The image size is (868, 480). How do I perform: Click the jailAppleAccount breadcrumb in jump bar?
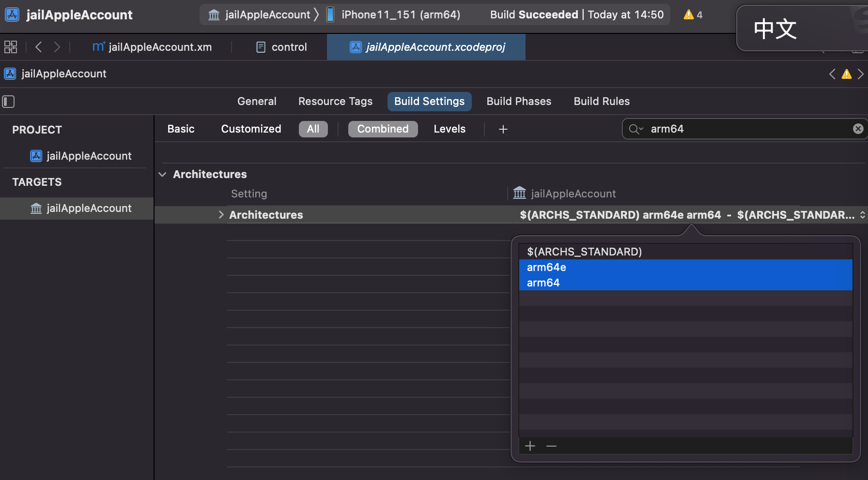55,74
